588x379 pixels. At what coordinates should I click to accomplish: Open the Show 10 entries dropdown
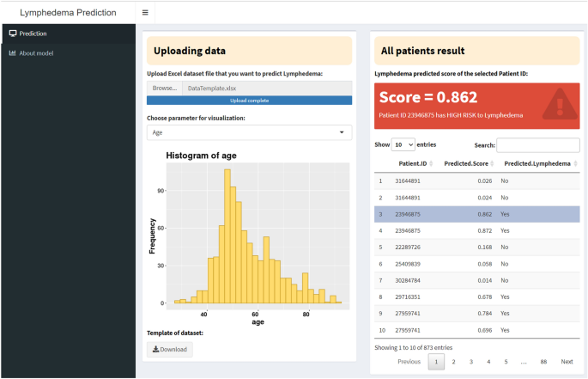403,144
